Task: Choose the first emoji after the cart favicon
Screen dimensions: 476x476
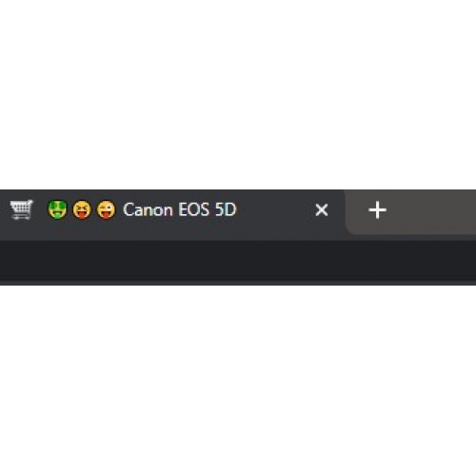Action: tap(57, 209)
